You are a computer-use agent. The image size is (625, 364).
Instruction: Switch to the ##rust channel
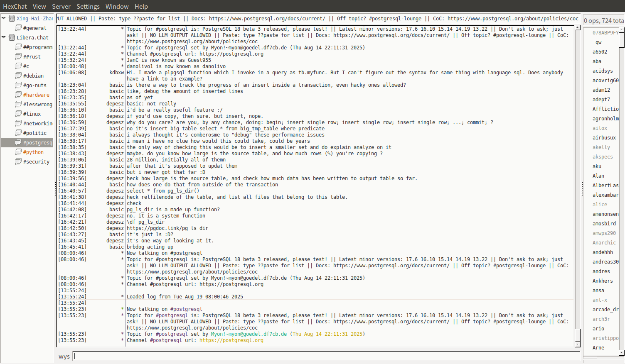pos(32,56)
